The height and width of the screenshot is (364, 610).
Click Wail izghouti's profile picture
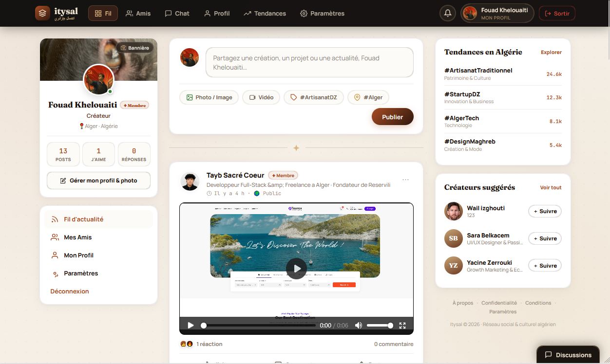click(x=453, y=211)
